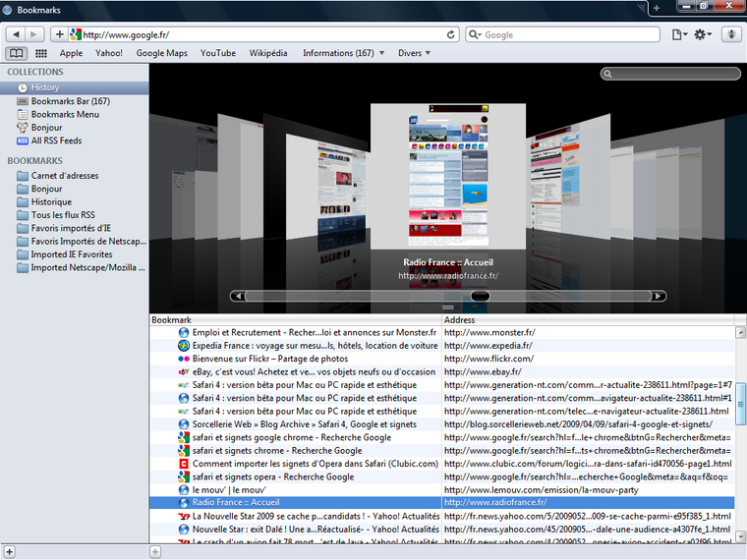Open the YouTube bookmark

[x=218, y=53]
